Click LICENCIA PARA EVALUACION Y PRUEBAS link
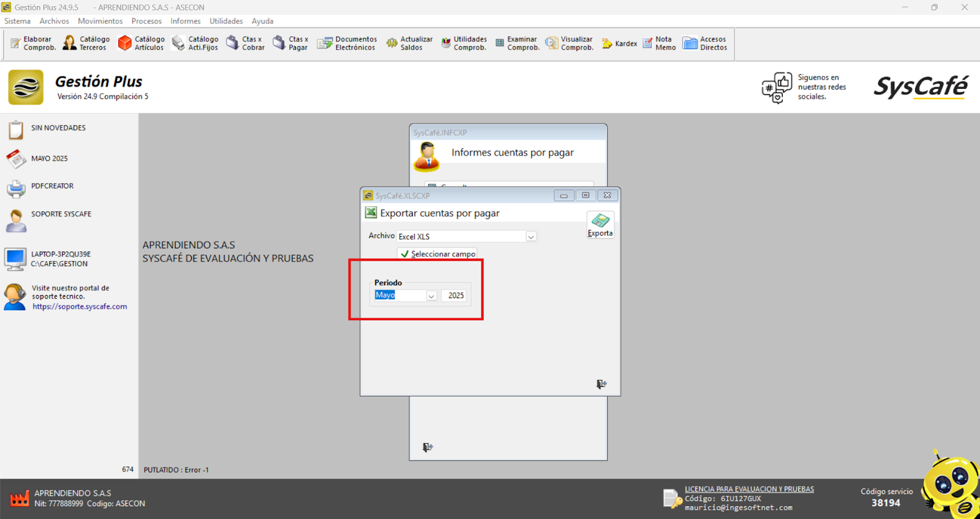This screenshot has height=519, width=980. tap(749, 489)
